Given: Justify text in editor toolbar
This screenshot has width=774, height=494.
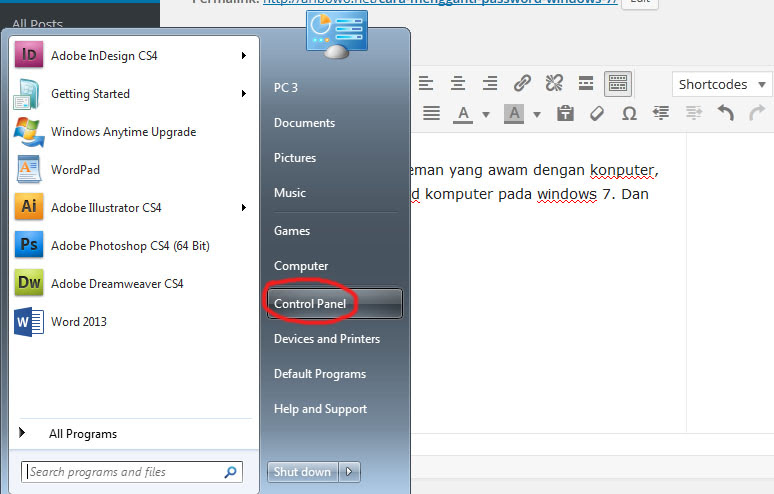Looking at the screenshot, I should (431, 114).
